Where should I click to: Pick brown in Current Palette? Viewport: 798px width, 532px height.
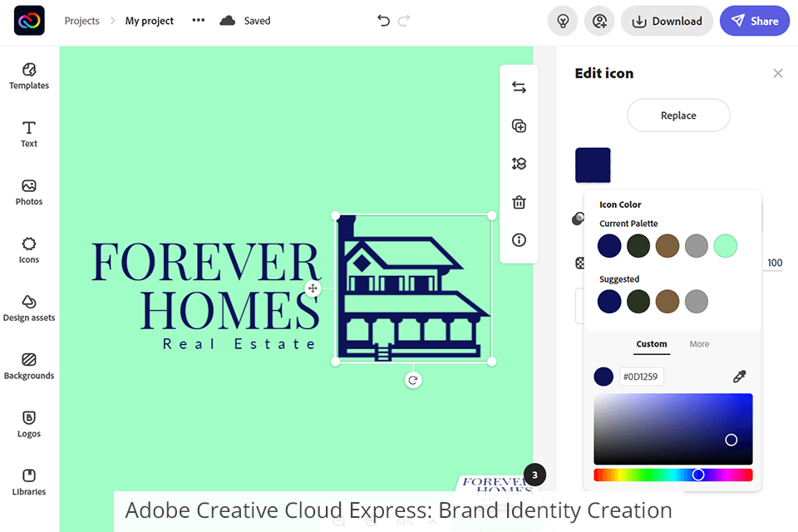(x=667, y=246)
